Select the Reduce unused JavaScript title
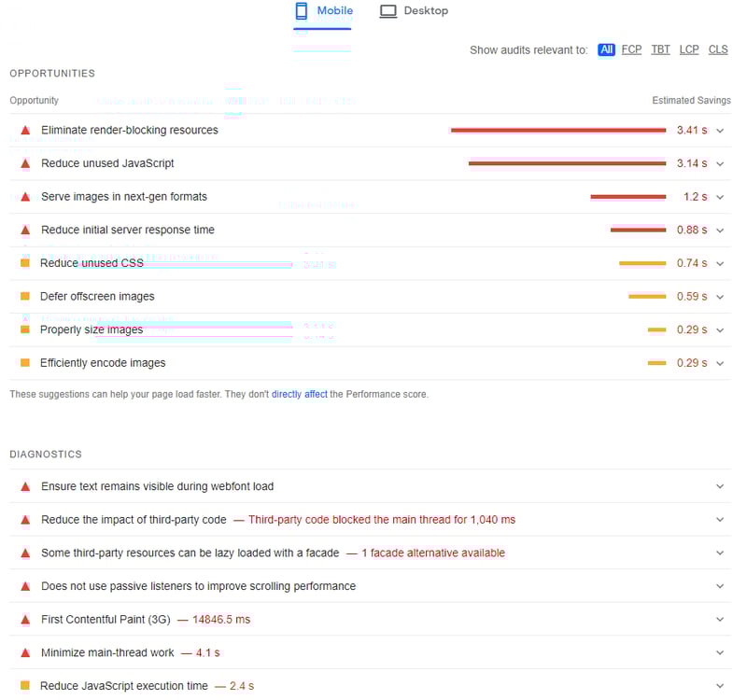This screenshot has width=747, height=700. [107, 163]
